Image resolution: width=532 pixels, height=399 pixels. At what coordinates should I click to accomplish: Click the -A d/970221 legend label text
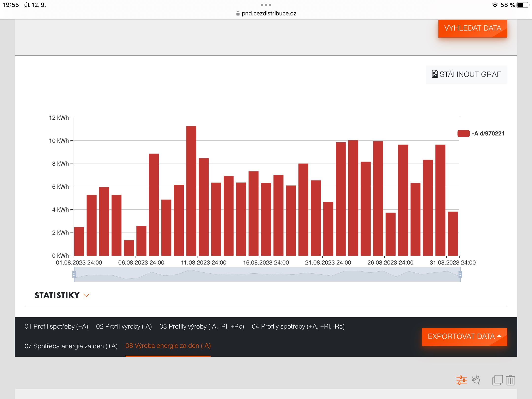tap(488, 133)
